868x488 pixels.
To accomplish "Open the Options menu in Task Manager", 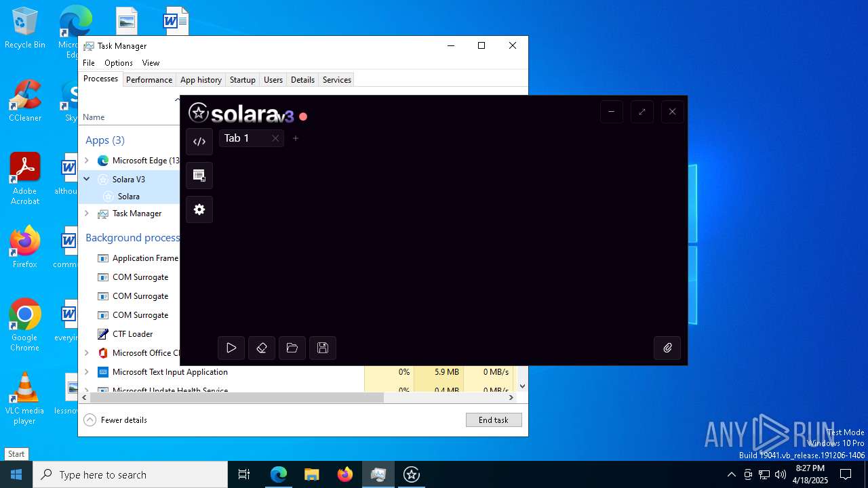I will click(x=119, y=62).
